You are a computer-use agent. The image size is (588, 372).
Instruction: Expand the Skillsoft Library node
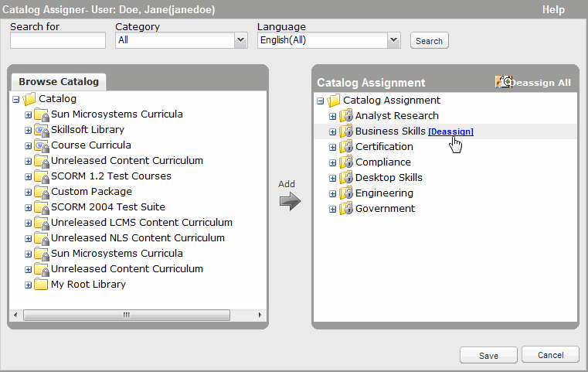28,130
